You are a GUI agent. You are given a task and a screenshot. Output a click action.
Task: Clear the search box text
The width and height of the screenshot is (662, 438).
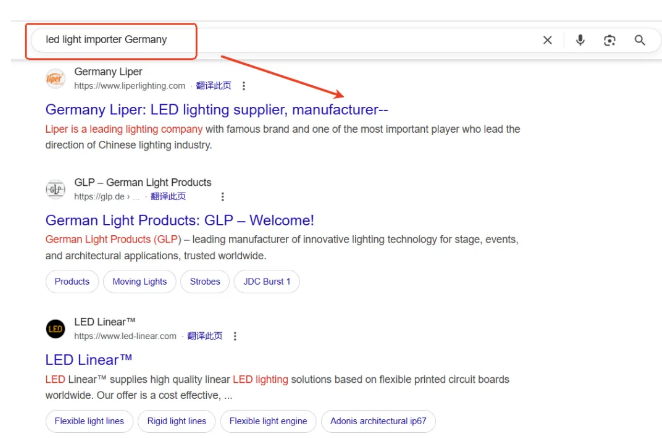(547, 40)
